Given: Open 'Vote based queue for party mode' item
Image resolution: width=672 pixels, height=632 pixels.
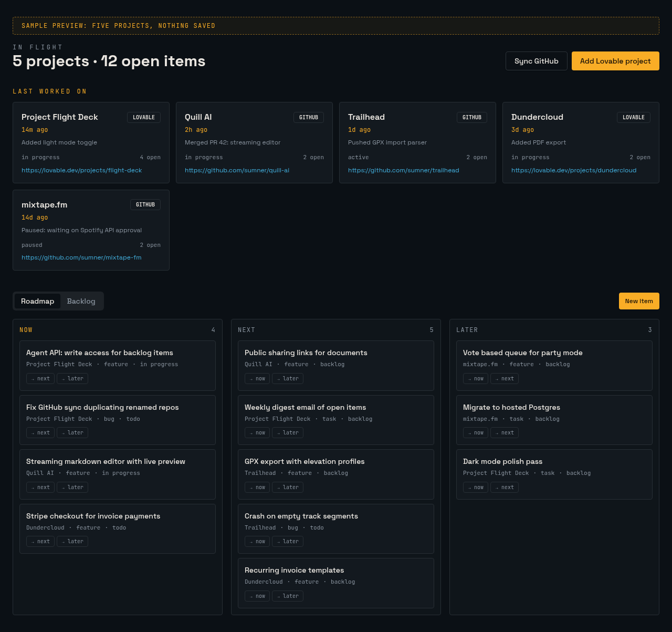Looking at the screenshot, I should pyautogui.click(x=523, y=353).
